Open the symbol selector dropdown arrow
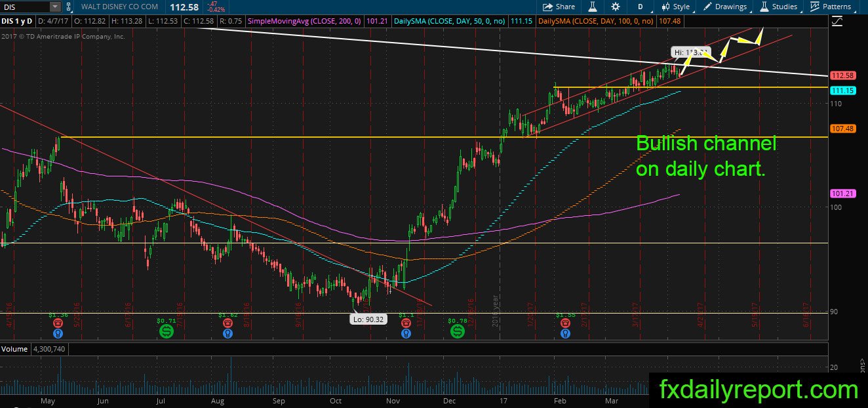 [x=54, y=7]
